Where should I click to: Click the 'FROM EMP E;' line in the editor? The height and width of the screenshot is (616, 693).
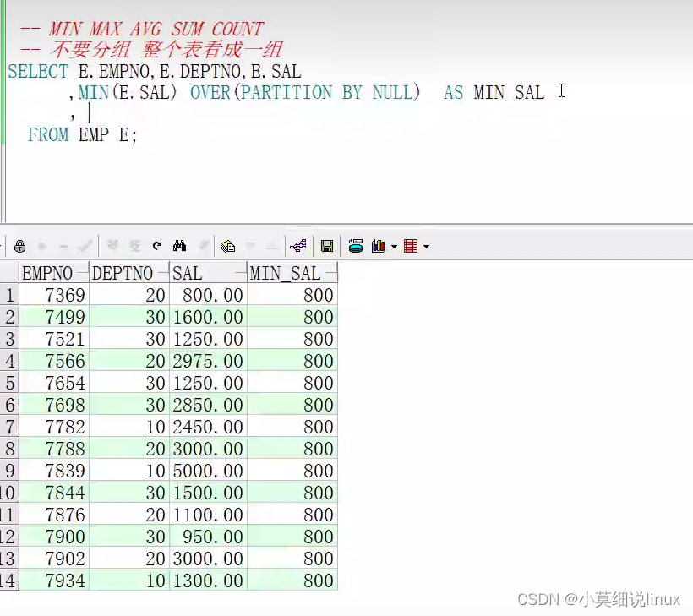[83, 135]
